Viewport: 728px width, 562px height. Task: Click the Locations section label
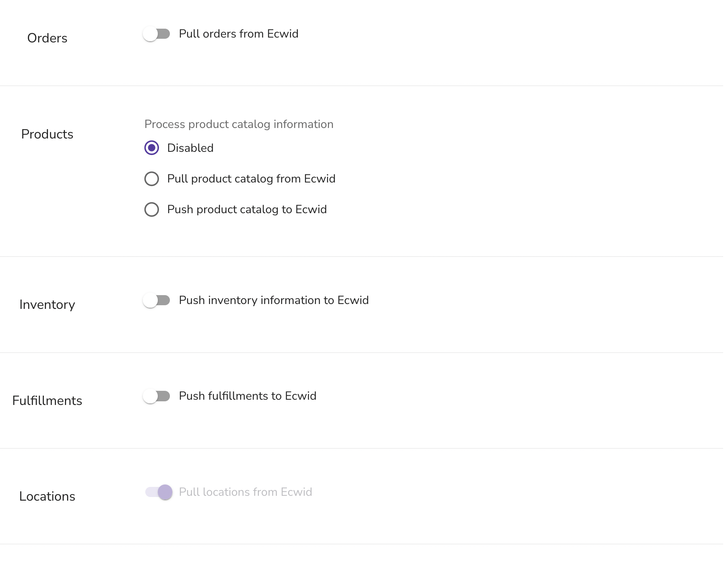tap(47, 496)
